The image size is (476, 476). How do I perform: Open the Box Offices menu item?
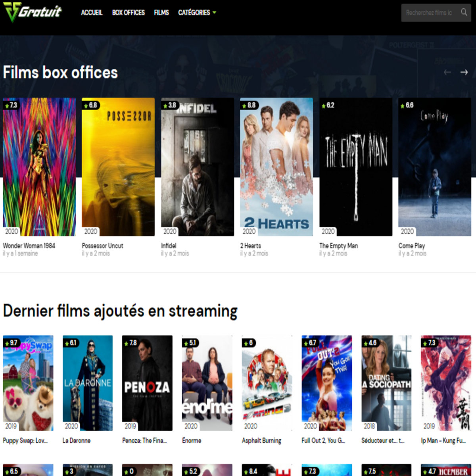coord(128,13)
